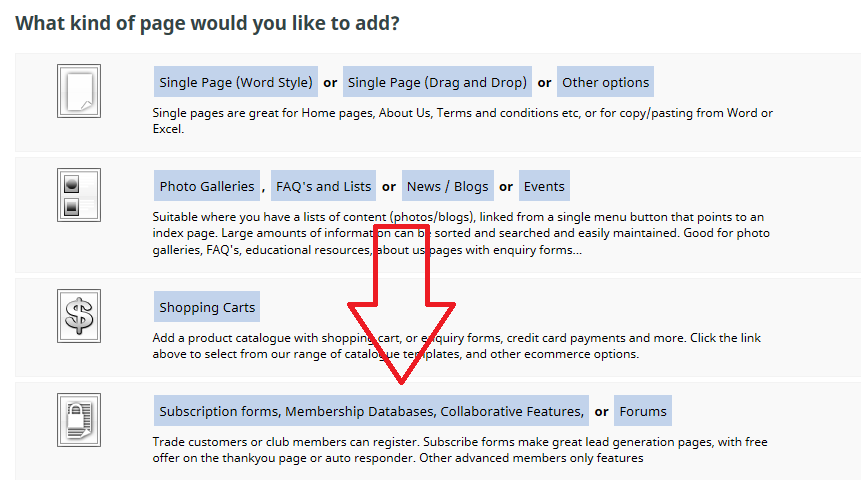Click the dollar sign shopping cart icon
This screenshot has height=480, width=861.
click(x=78, y=316)
